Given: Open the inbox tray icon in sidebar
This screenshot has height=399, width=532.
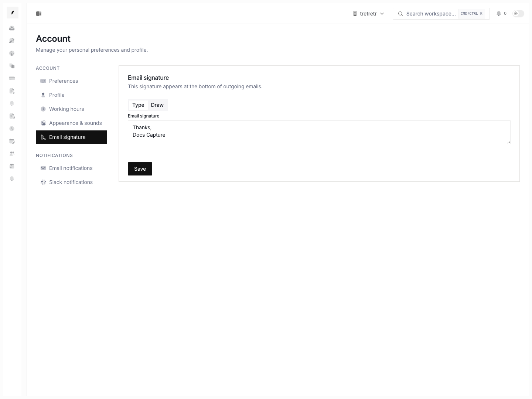Looking at the screenshot, I should tap(12, 28).
